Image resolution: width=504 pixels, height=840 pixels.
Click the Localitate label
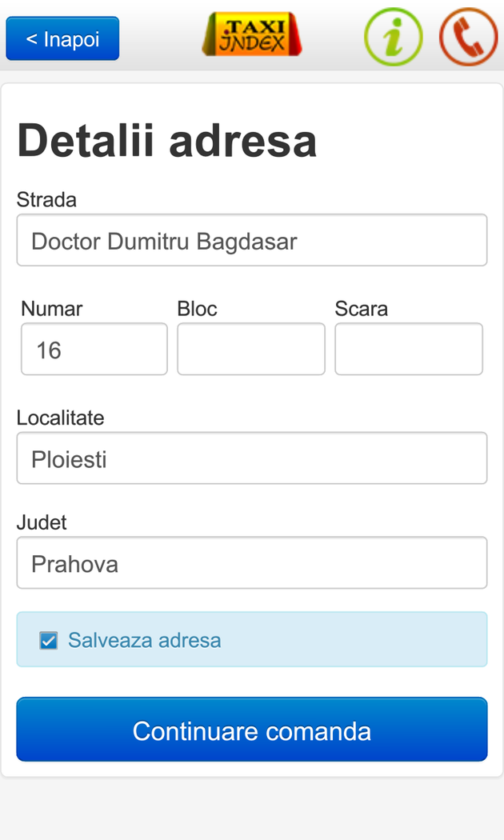60,418
